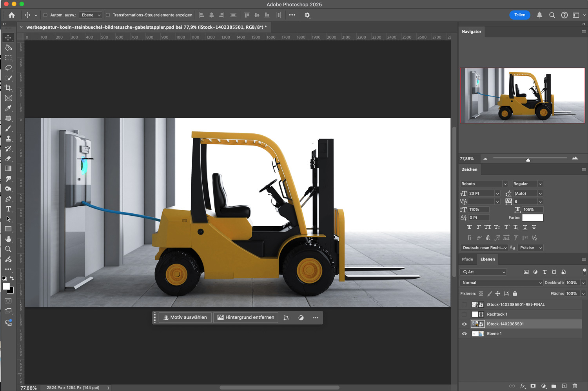The height and width of the screenshot is (391, 588).
Task: Open the Art layer filter dropdown
Action: [484, 272]
